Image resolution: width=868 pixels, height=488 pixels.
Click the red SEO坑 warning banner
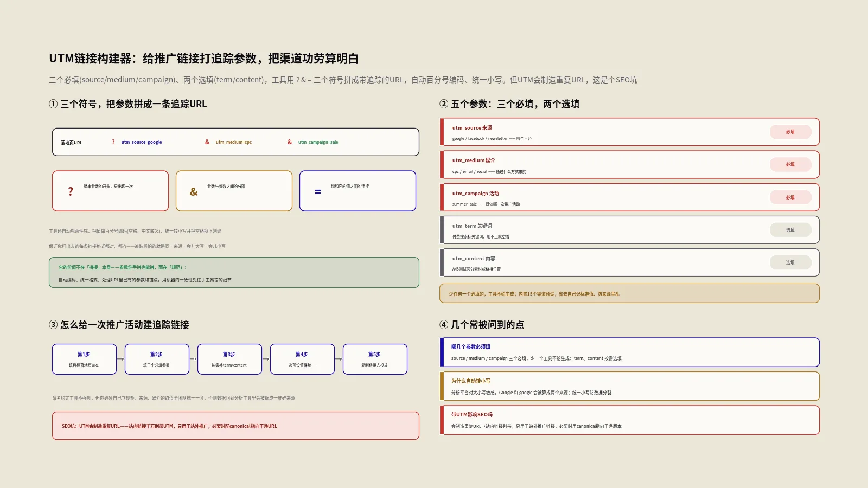[235, 426]
